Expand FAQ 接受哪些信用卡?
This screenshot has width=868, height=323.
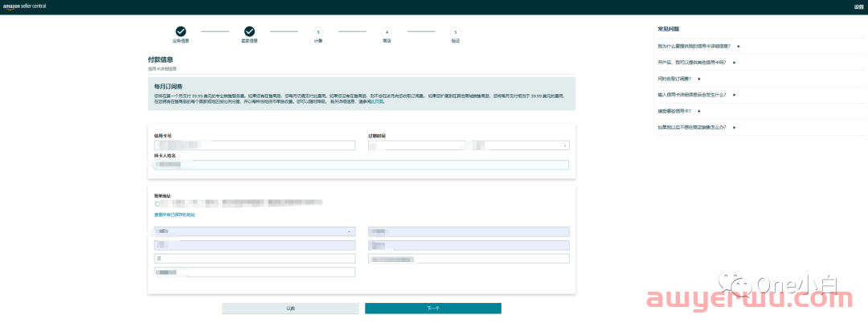pos(680,111)
